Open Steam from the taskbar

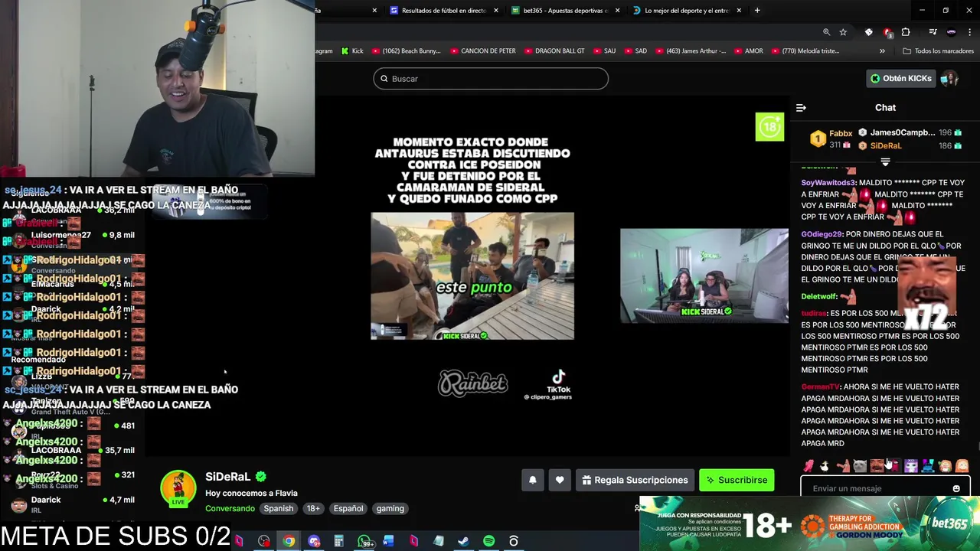pos(463,541)
